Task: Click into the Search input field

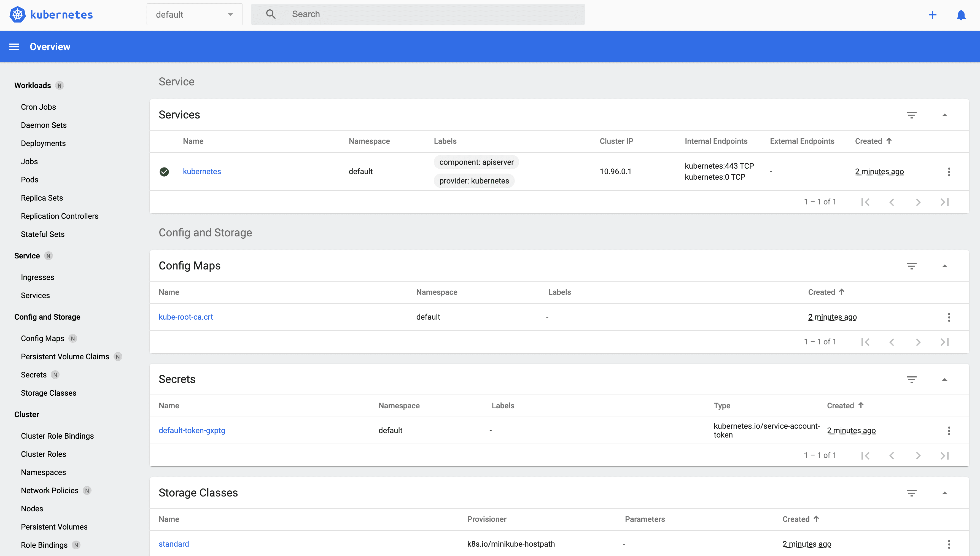Action: 418,14
